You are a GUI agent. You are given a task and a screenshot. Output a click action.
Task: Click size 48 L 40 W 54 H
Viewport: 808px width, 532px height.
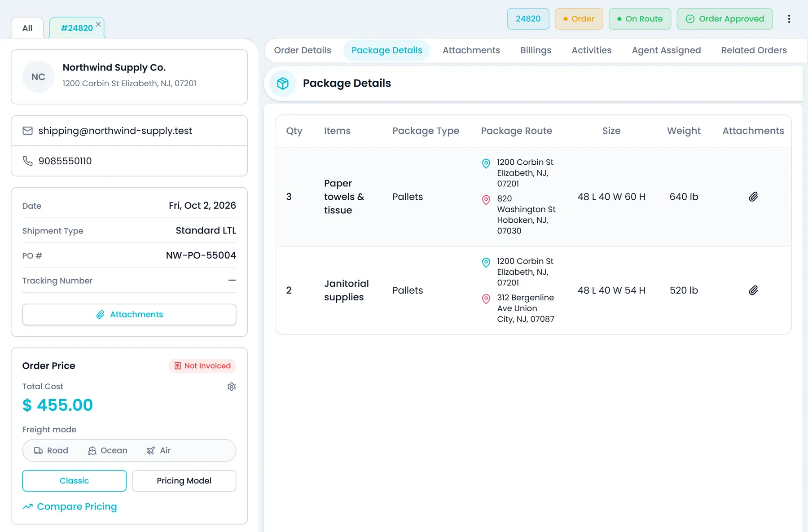tap(611, 290)
